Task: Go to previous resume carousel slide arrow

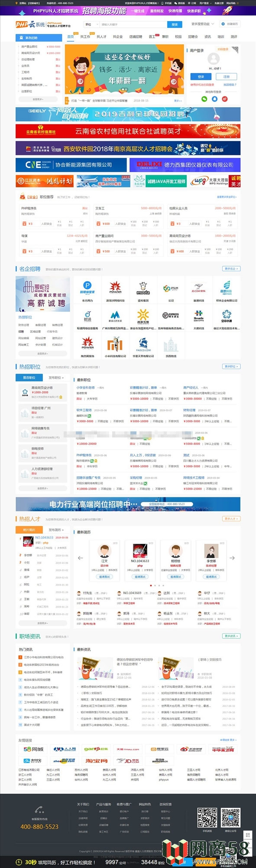Action: click(81, 558)
